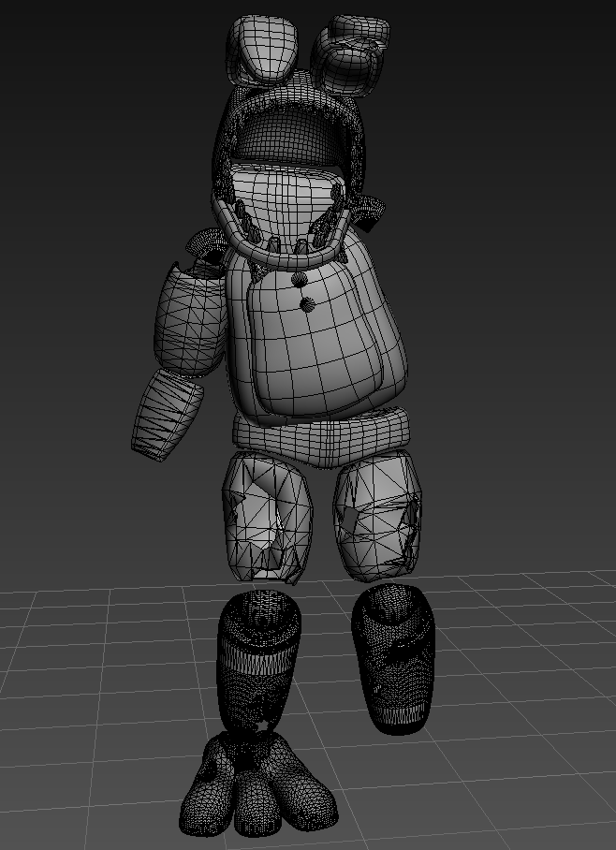
Task: Select the thigh above the footless shin
Action: (378, 515)
